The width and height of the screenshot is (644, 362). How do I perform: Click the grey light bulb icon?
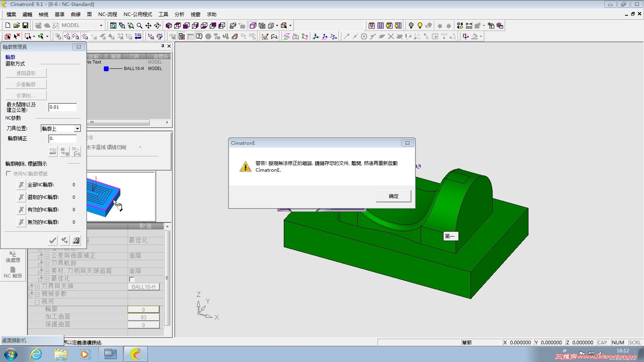(411, 25)
